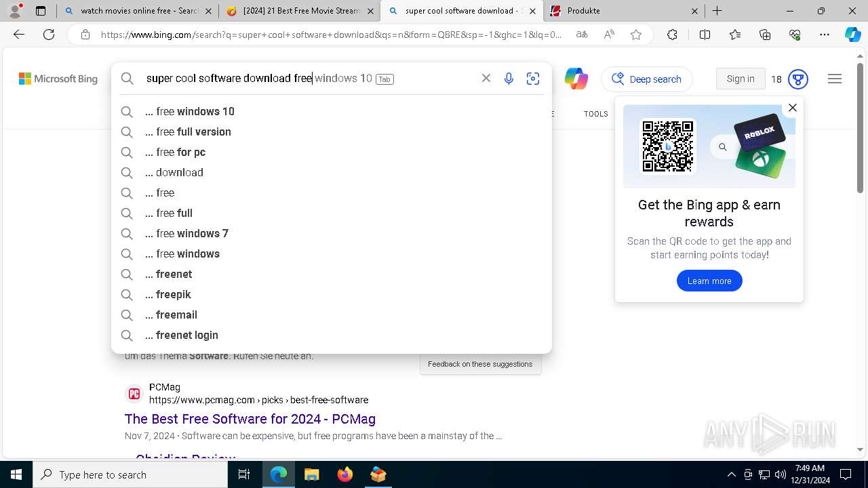Toggle split screen icon

(x=705, y=35)
